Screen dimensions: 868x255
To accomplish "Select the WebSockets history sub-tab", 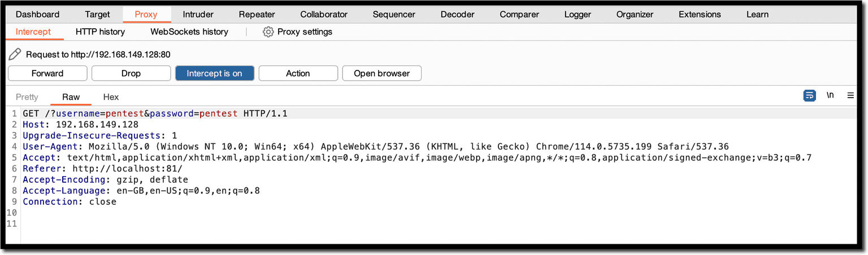I will pyautogui.click(x=189, y=32).
